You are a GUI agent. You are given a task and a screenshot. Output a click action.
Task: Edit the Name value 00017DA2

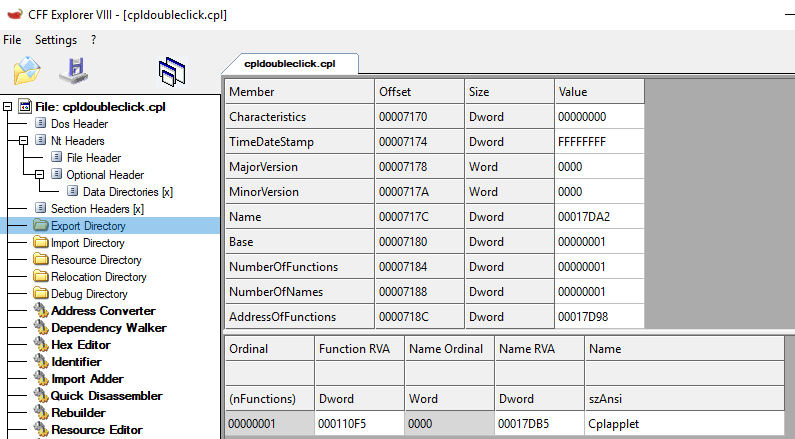(x=599, y=216)
